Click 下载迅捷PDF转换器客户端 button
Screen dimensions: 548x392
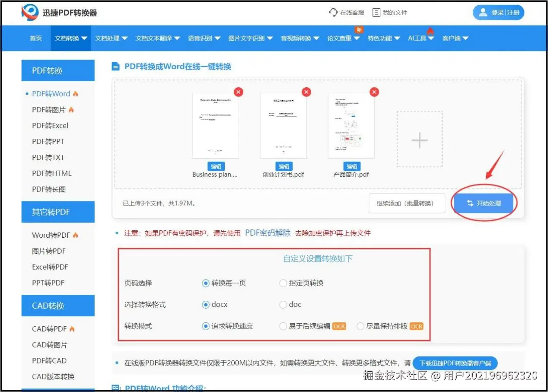455,363
